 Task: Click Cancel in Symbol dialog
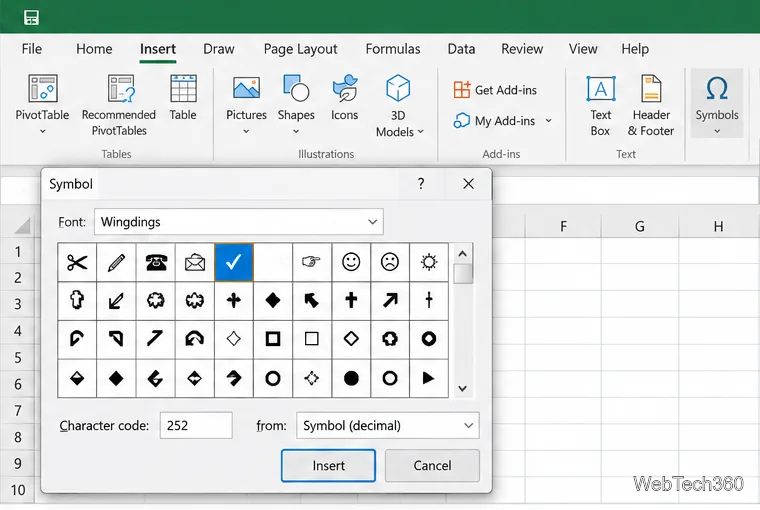(432, 466)
